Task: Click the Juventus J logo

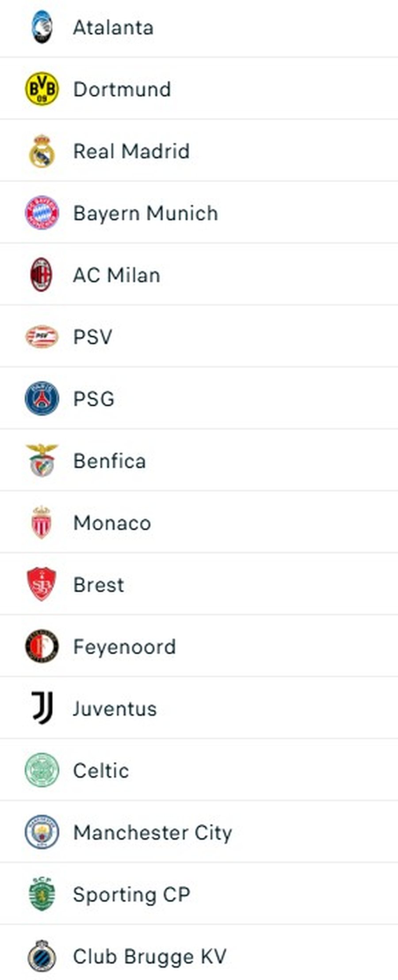Action: tap(42, 708)
